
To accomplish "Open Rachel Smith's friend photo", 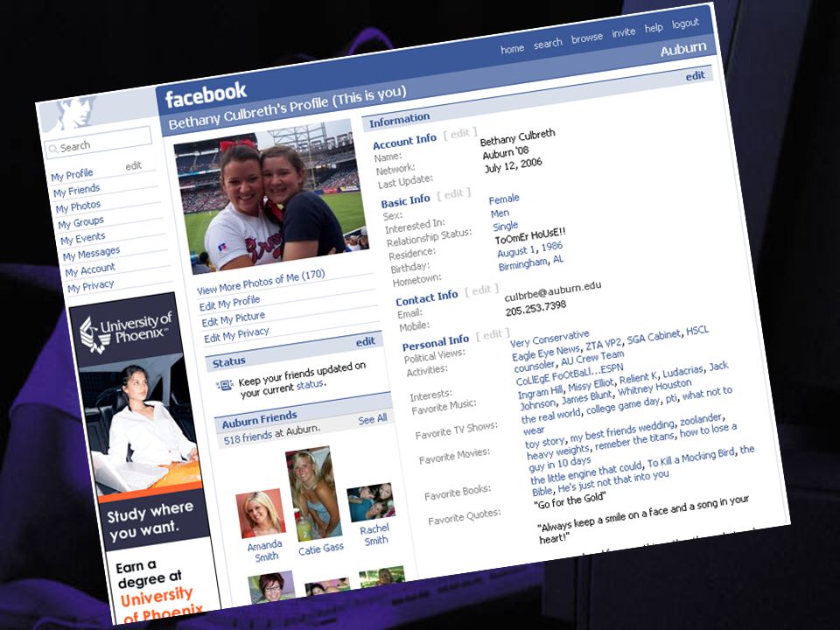I will pos(371,502).
